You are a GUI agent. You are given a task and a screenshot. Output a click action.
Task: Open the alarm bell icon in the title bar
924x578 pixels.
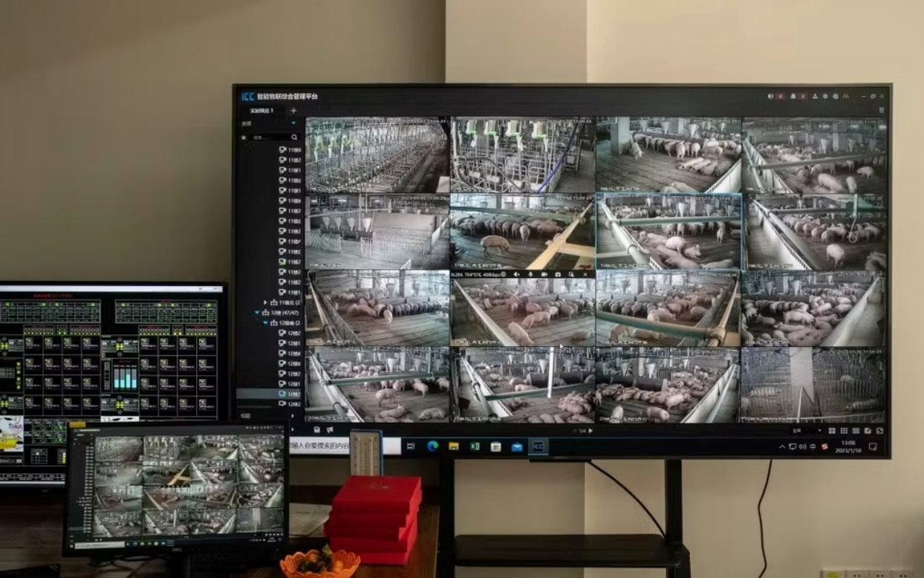click(793, 96)
